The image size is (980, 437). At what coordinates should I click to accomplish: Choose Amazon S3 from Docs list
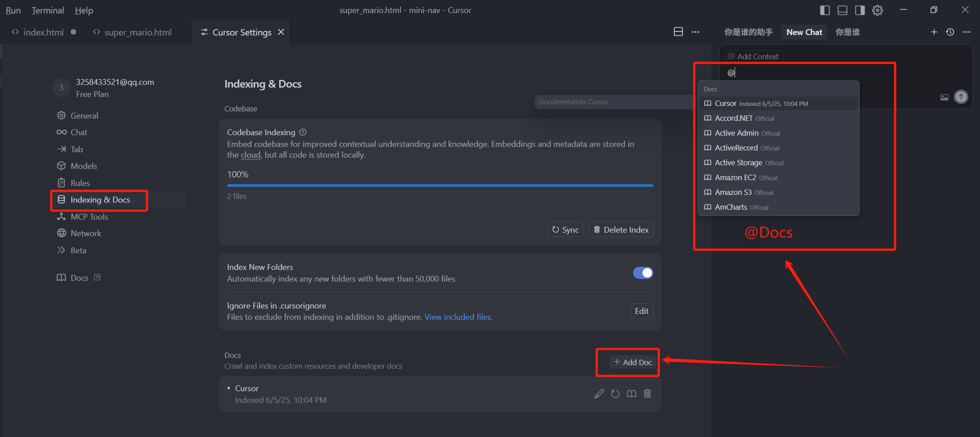point(778,192)
